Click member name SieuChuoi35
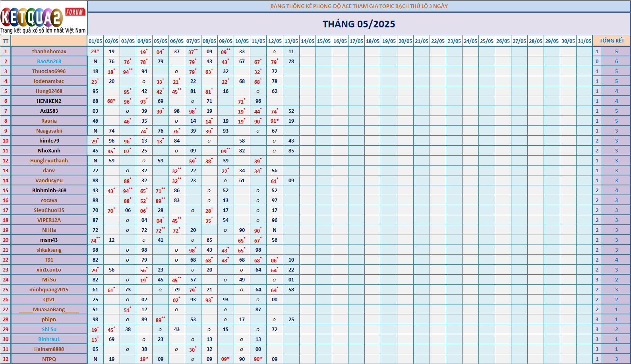The width and height of the screenshot is (631, 364). [x=49, y=210]
